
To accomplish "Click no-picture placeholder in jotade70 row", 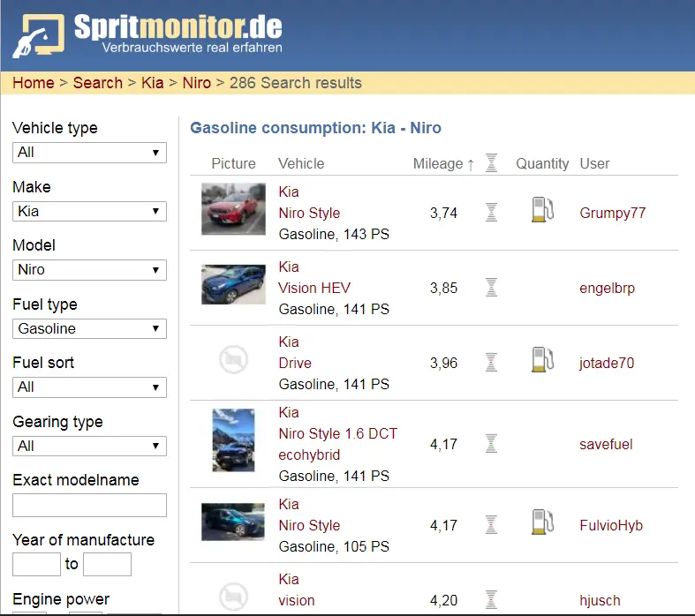I will [233, 359].
